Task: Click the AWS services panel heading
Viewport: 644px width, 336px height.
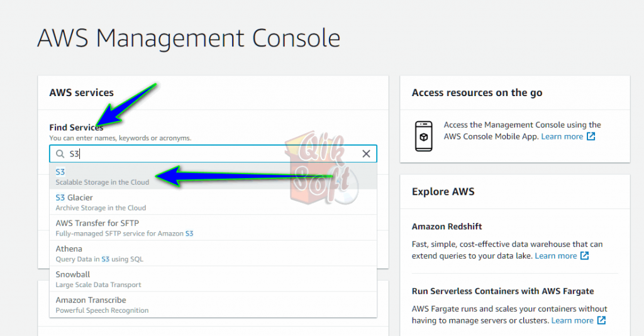Action: [81, 93]
